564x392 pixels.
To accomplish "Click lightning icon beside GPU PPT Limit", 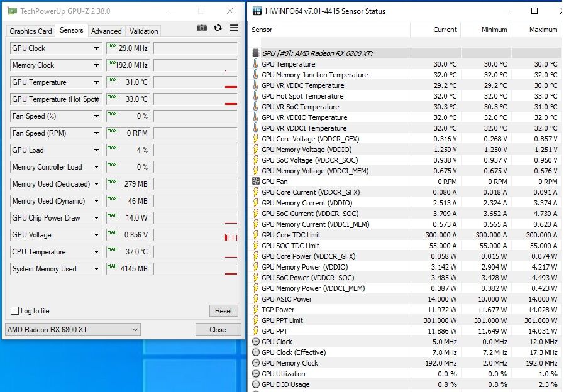I will point(256,320).
